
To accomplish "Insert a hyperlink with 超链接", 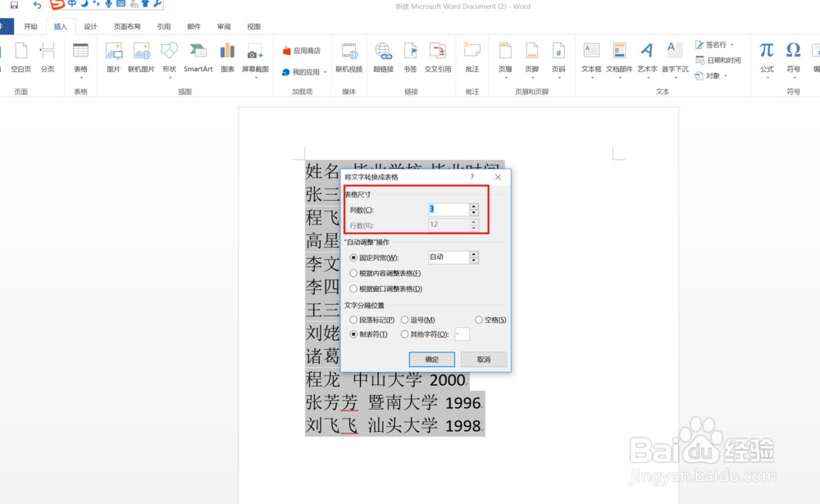I will point(383,57).
